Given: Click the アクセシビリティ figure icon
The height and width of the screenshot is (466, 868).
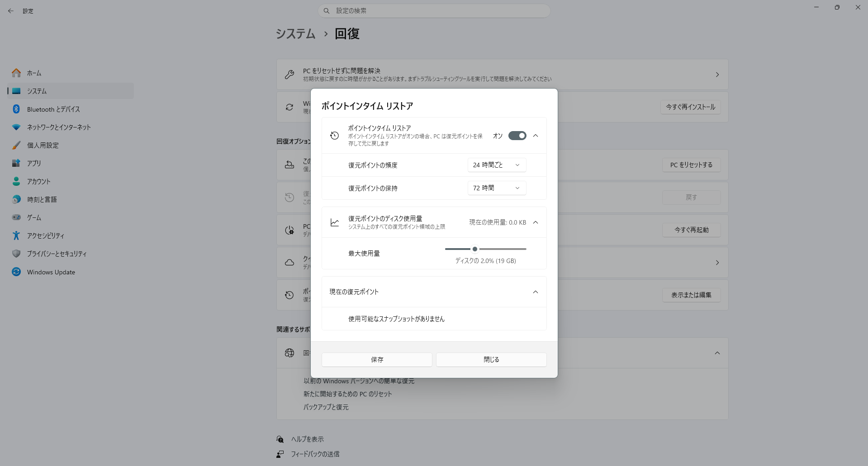Looking at the screenshot, I should coord(16,235).
